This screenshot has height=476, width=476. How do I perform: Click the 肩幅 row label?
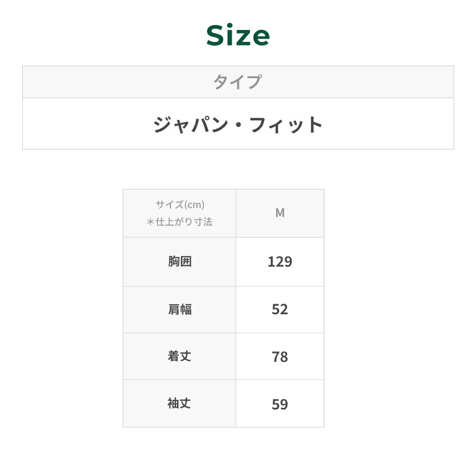click(x=179, y=309)
